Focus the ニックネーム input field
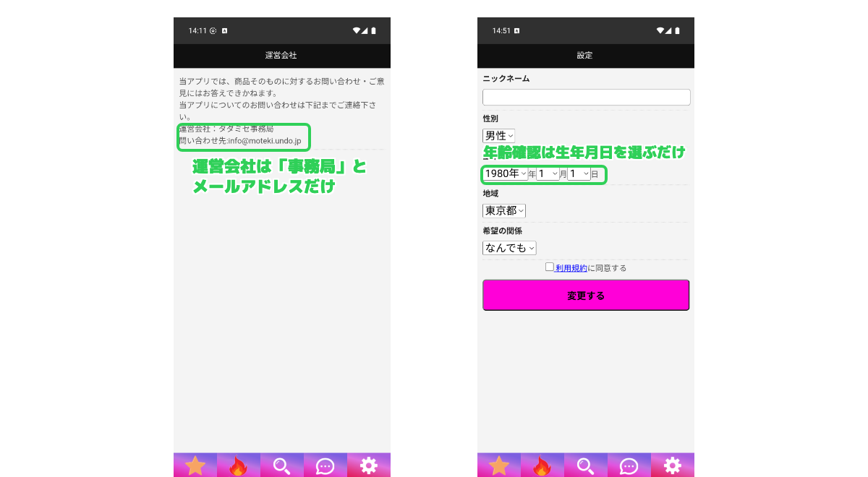The image size is (868, 477). [587, 97]
